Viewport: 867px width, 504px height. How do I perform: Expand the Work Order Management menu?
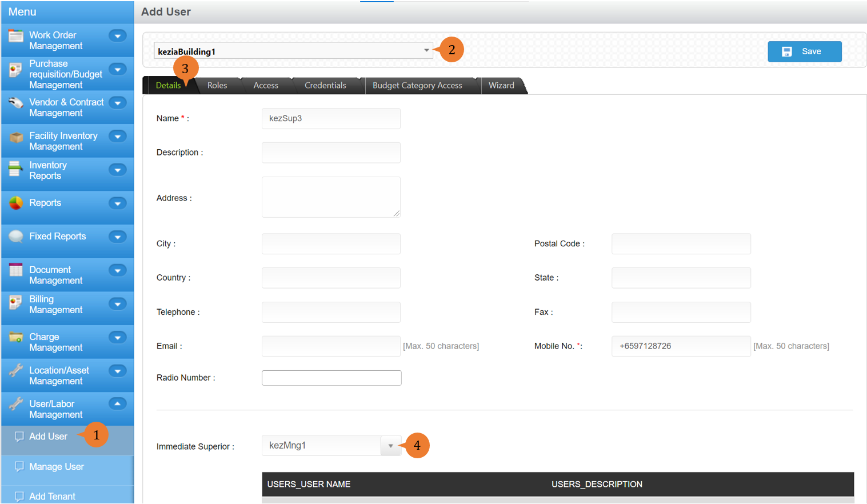(118, 36)
